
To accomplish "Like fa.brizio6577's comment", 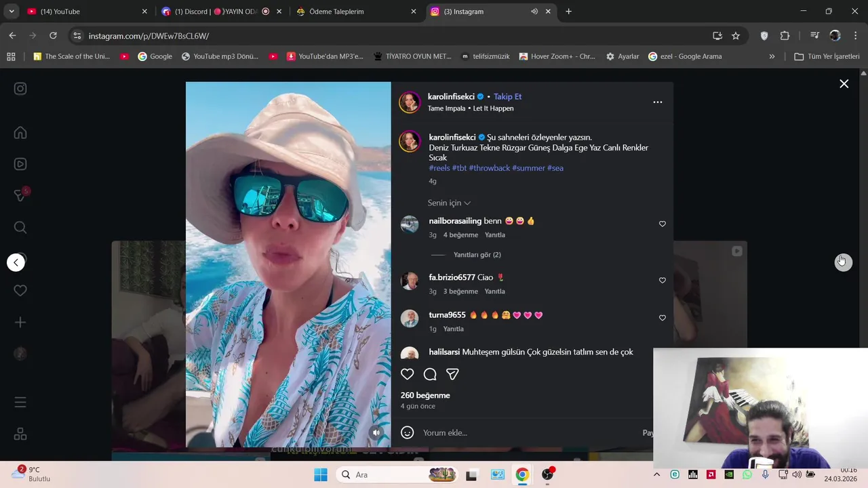I will coord(663,281).
